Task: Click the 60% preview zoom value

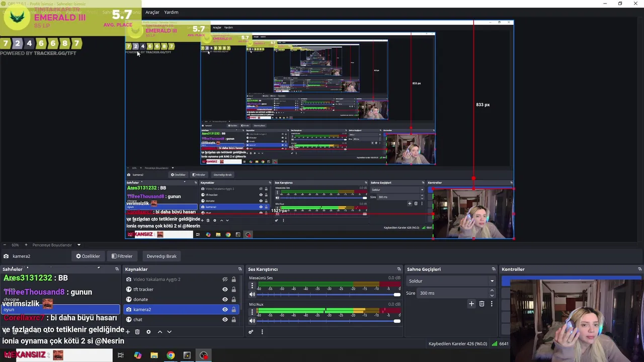Action: [x=15, y=245]
